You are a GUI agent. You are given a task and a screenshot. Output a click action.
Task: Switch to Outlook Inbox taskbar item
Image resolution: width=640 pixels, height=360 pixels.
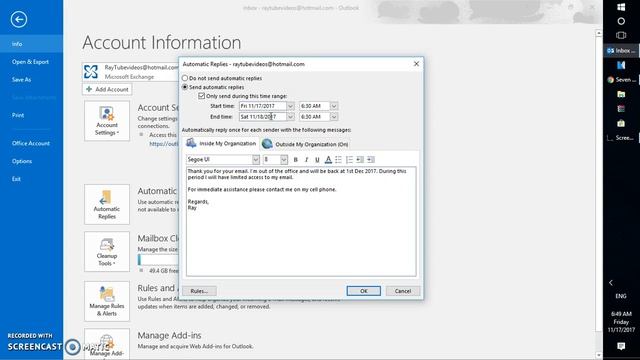(621, 51)
